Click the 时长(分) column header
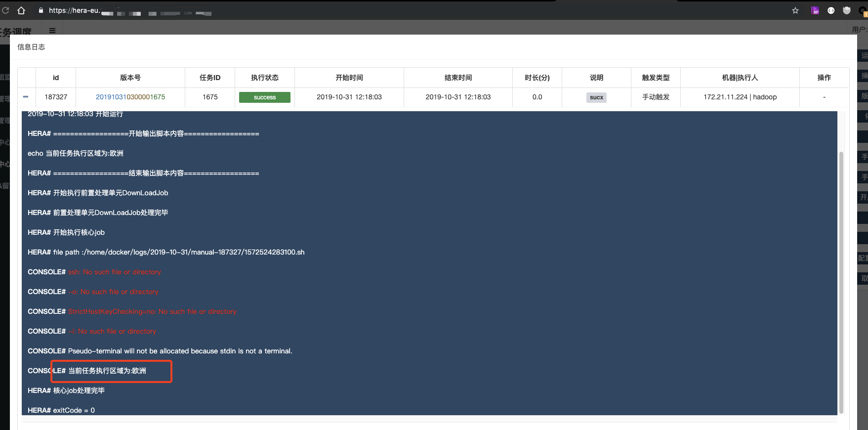The height and width of the screenshot is (430, 868). (x=537, y=78)
